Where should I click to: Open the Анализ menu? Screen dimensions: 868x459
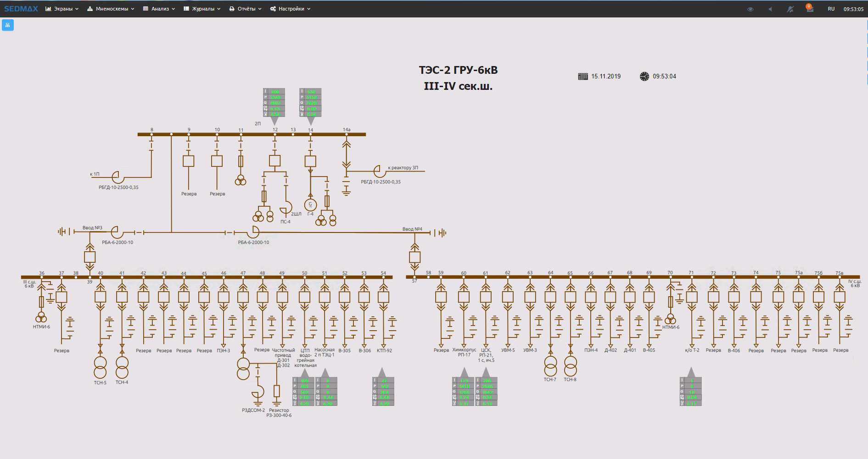[159, 9]
